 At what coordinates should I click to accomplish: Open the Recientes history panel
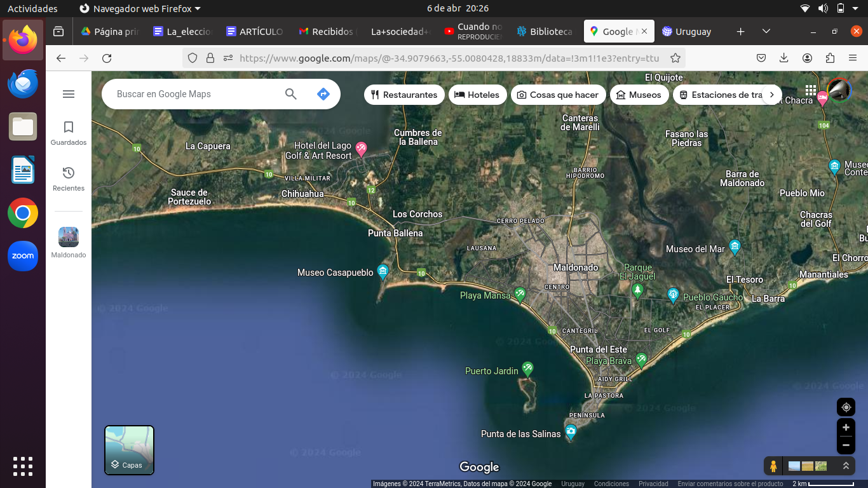pos(69,179)
